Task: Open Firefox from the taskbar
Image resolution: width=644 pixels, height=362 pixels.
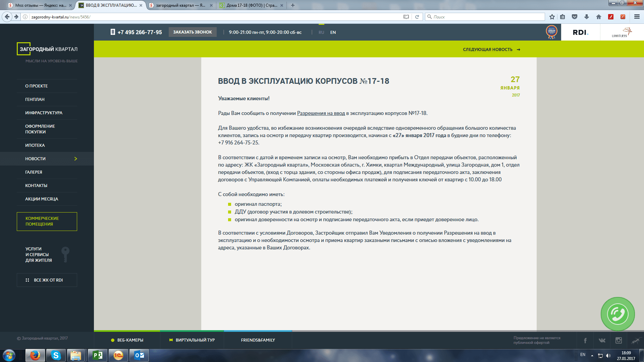Action: (35, 355)
